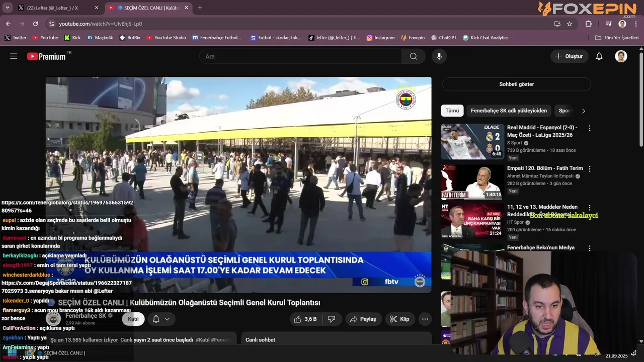Screen dimensions: 644x362
Task: Open options for Real Madrid - Espanyol video
Action: (x=590, y=128)
